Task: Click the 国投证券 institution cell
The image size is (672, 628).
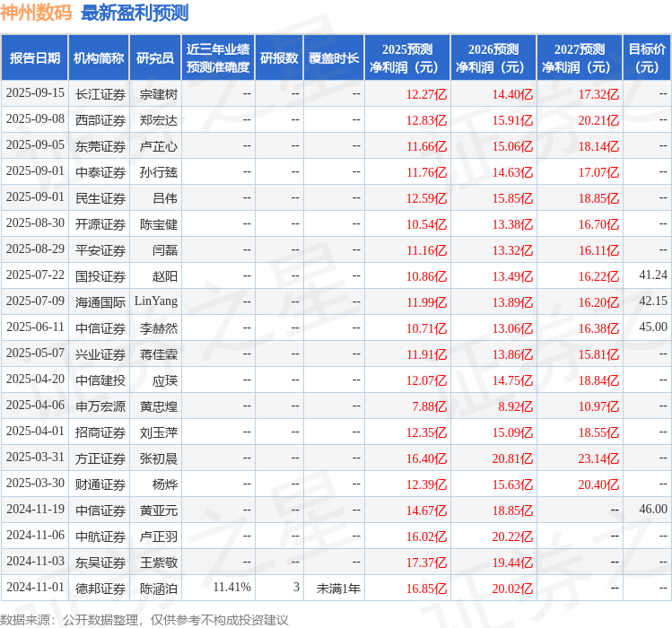Action: (100, 276)
